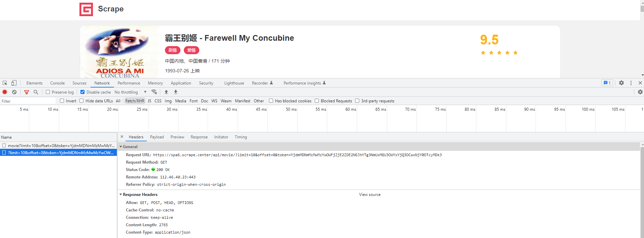Switch to the Elements tab
Viewport: 644px width, 238px height.
click(34, 83)
